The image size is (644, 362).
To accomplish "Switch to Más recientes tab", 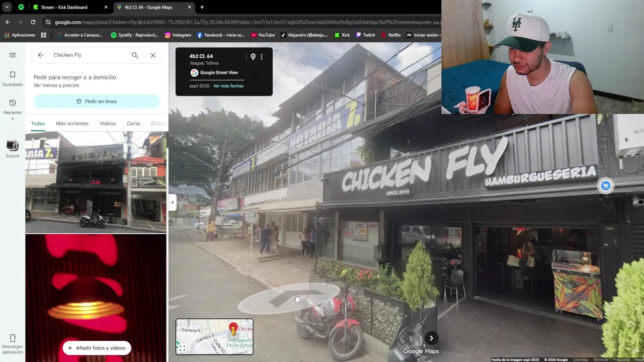I will coord(72,123).
